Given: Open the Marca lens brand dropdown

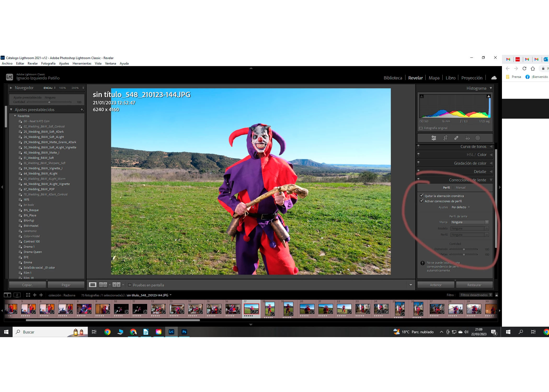Looking at the screenshot, I should click(x=469, y=222).
